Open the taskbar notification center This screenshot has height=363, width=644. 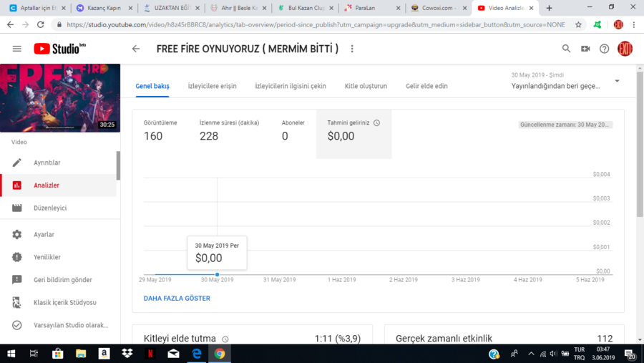tap(630, 354)
